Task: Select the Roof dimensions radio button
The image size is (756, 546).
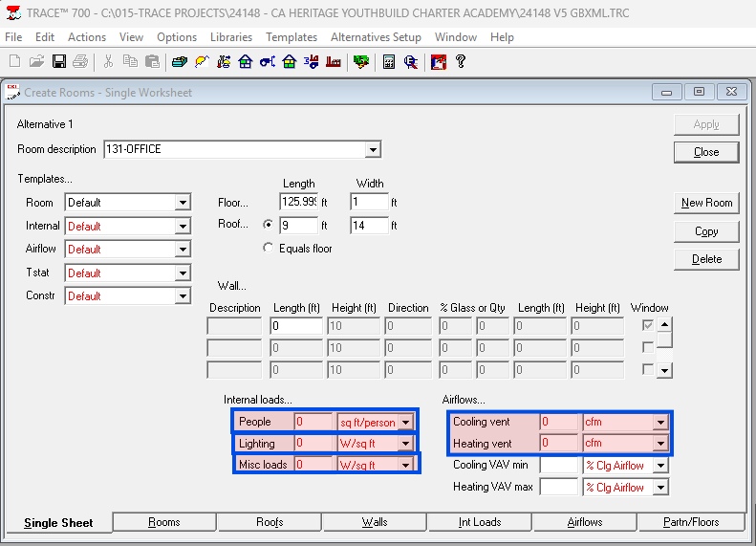Action: (268, 226)
